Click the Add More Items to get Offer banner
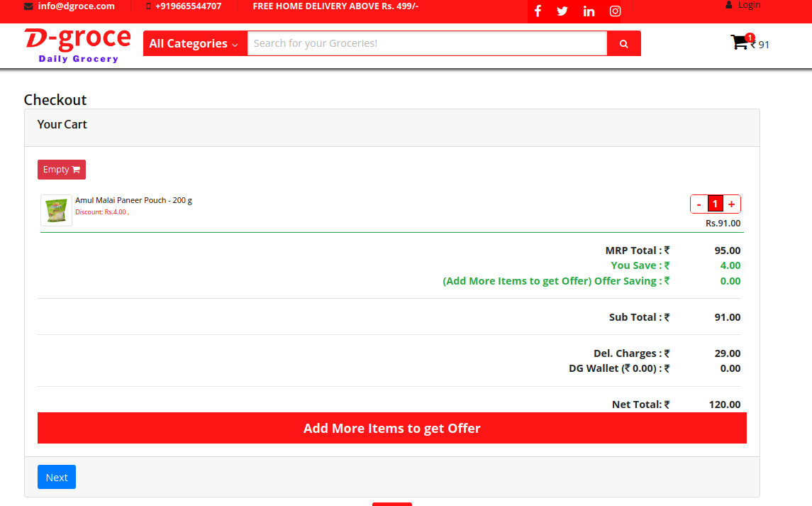Viewport: 812px width, 506px height. (x=391, y=428)
